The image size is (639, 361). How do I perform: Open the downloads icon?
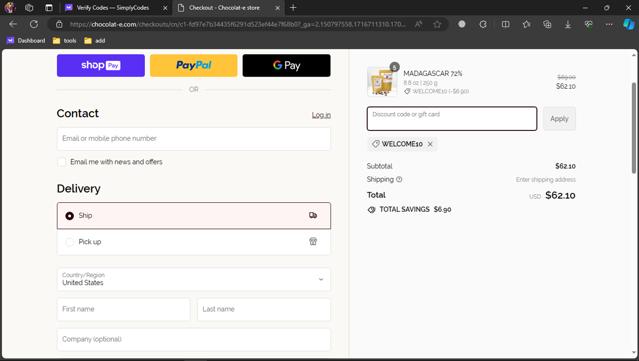pos(568,24)
